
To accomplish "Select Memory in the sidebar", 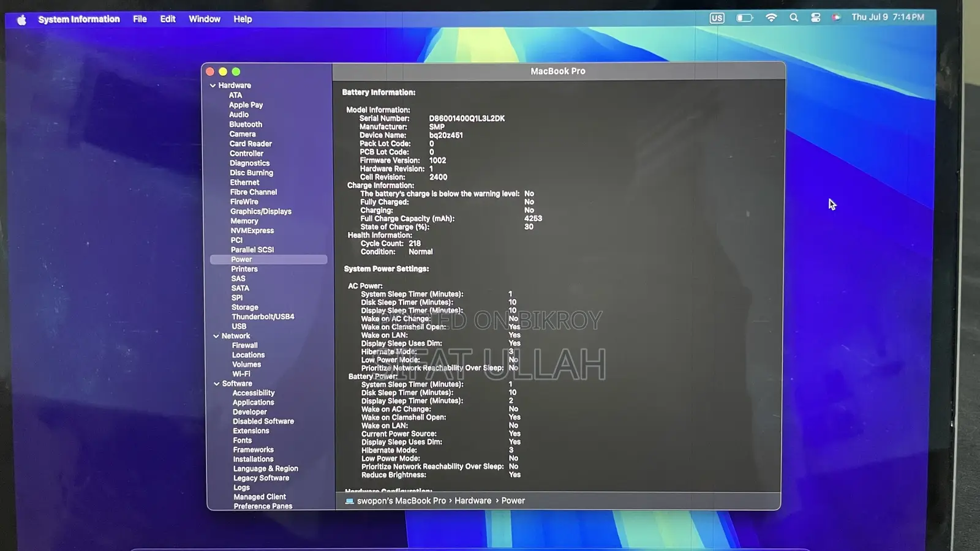I will click(244, 221).
